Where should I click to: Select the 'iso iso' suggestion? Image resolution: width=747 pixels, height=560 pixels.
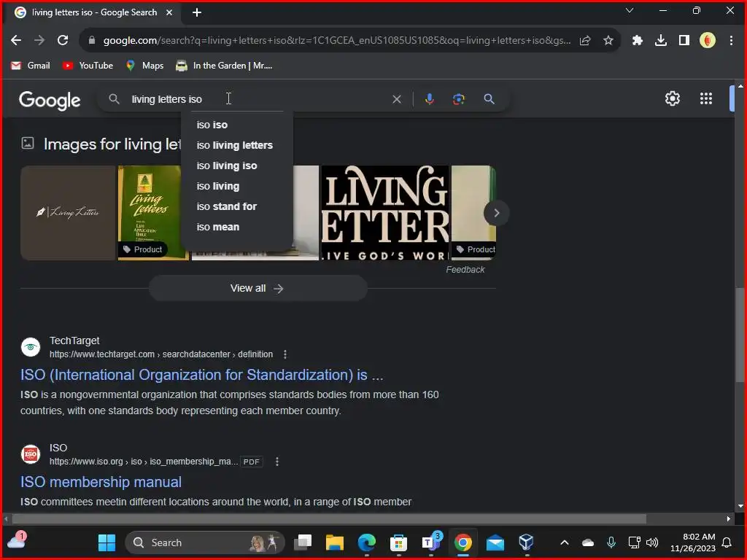point(237,125)
